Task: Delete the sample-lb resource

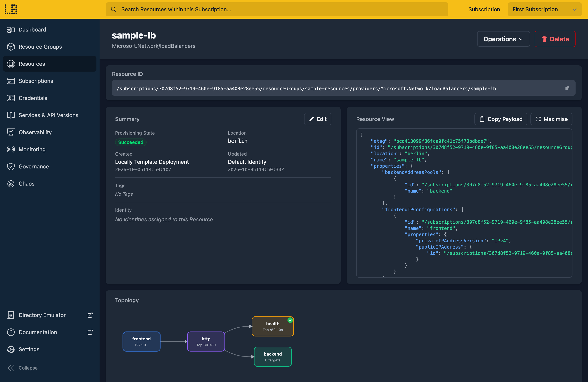Action: click(x=555, y=39)
